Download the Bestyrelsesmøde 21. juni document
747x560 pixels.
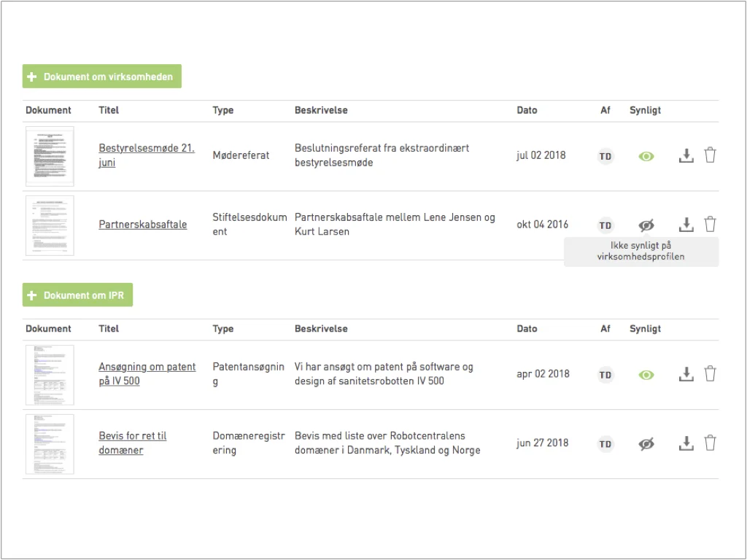point(686,156)
